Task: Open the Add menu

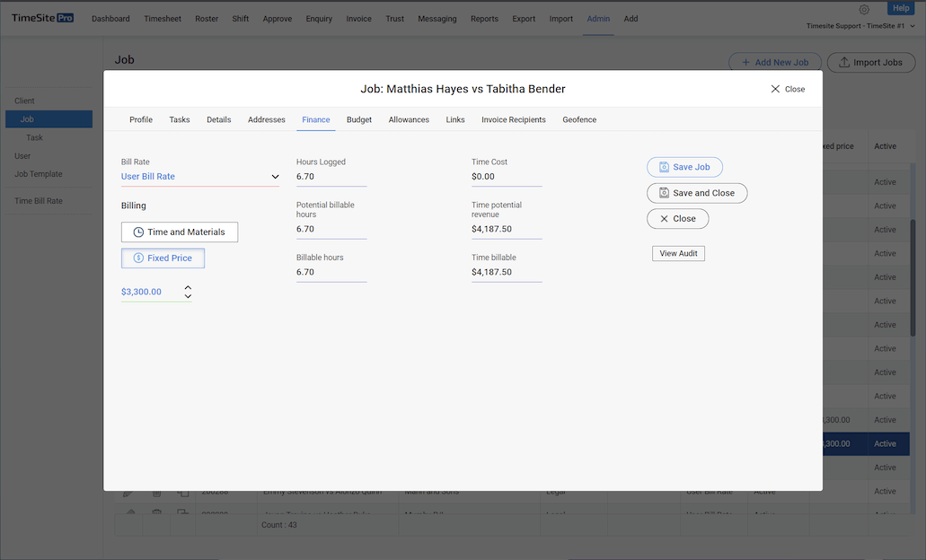Action: 631,19
